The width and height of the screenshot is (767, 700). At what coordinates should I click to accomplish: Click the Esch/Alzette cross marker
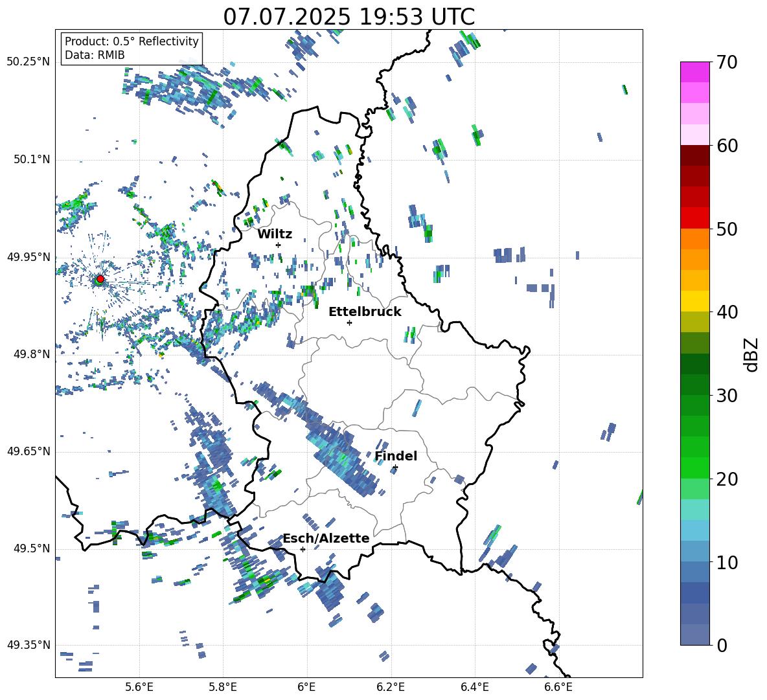click(303, 549)
